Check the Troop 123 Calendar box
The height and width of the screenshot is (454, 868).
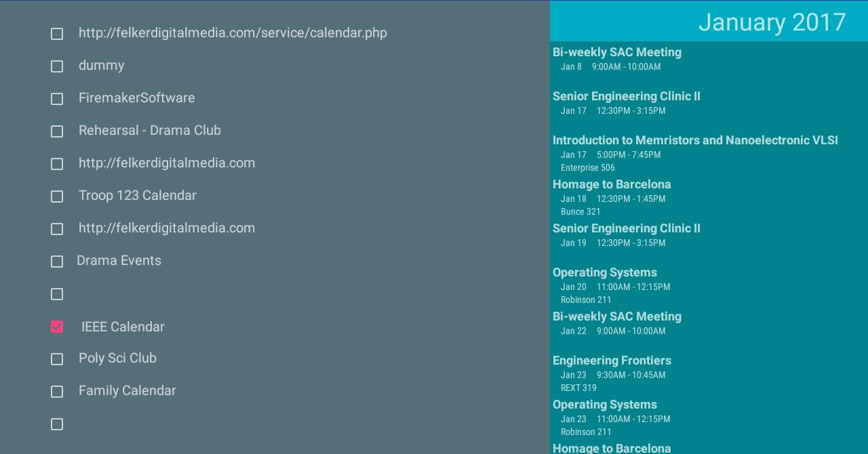point(57,197)
